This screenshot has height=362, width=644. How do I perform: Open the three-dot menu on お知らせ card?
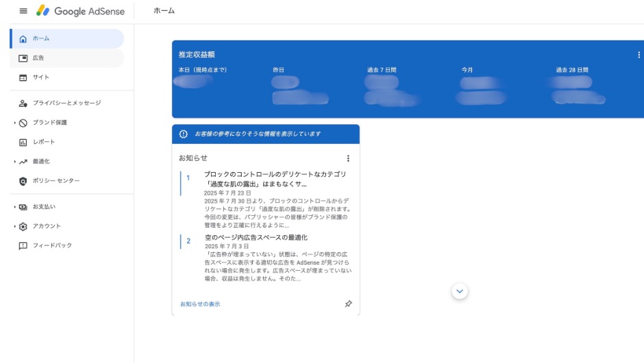[348, 158]
